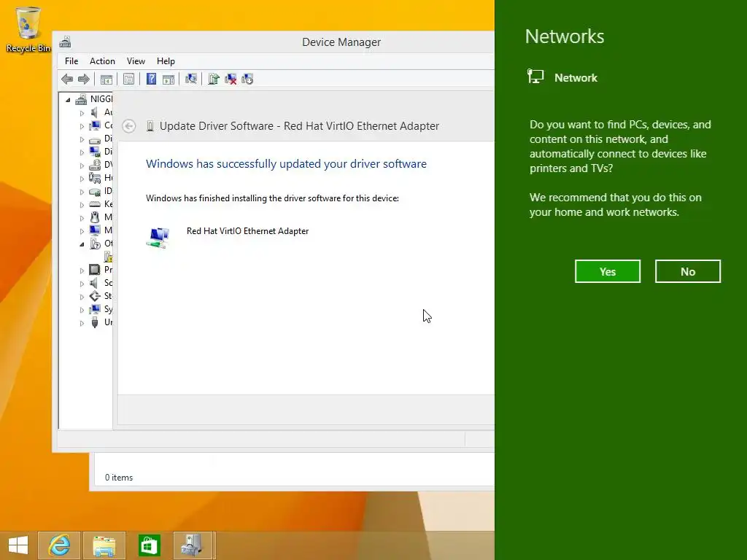
Task: Select the Recycle Bin desktop icon
Action: pos(28,29)
